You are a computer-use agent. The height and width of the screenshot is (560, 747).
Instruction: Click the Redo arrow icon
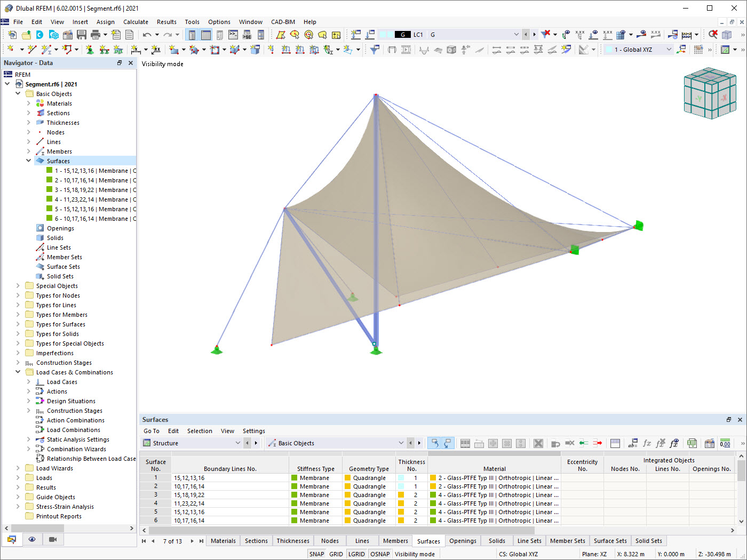coord(168,35)
